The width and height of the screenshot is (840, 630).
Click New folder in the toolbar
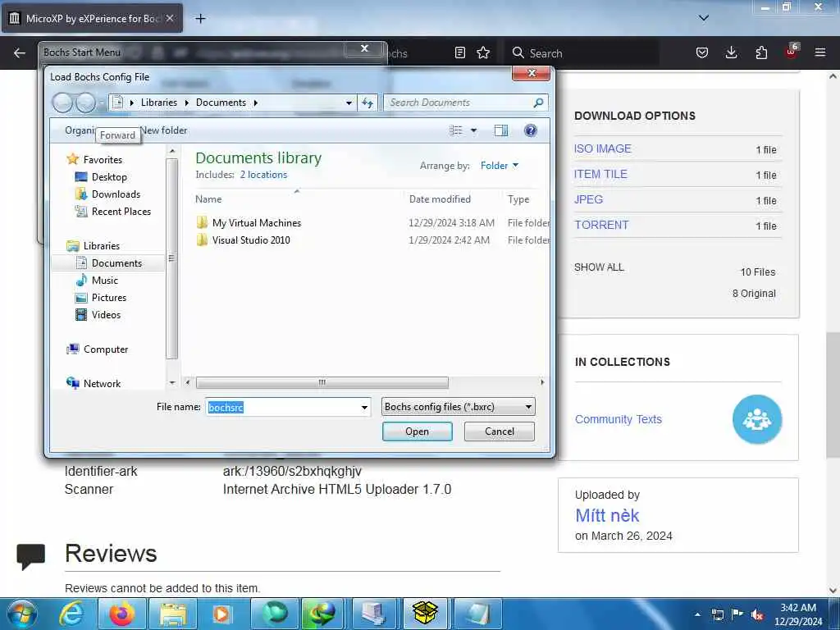[x=164, y=130]
